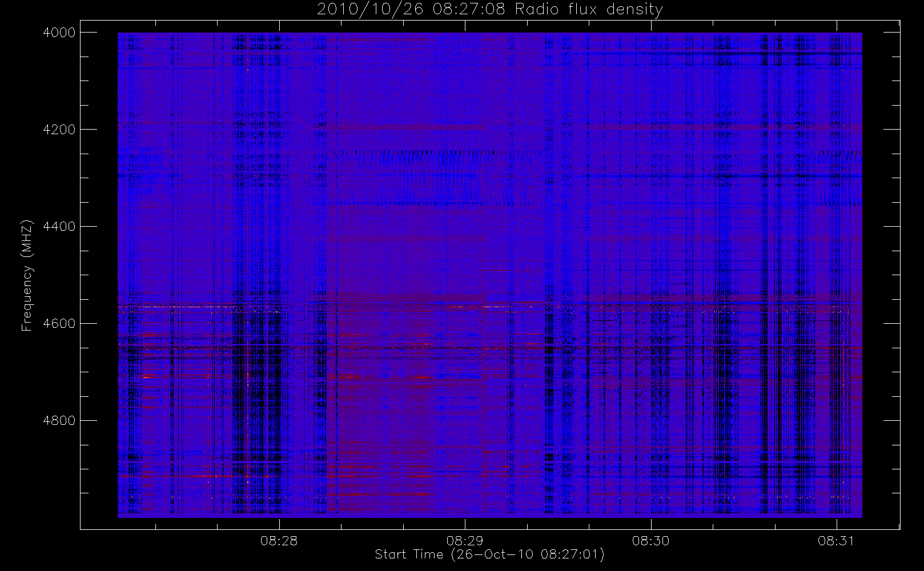Click the 08:28 time axis label
Screen dimensions: 924x571
279,541
